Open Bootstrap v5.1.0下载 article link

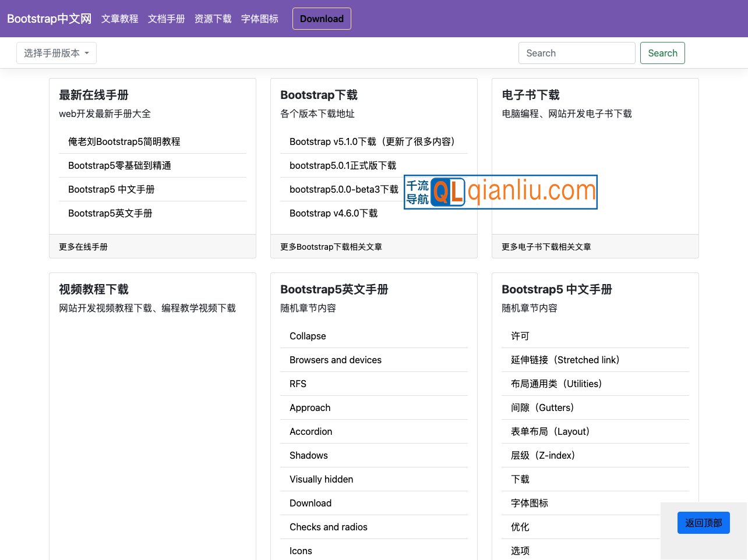[373, 141]
